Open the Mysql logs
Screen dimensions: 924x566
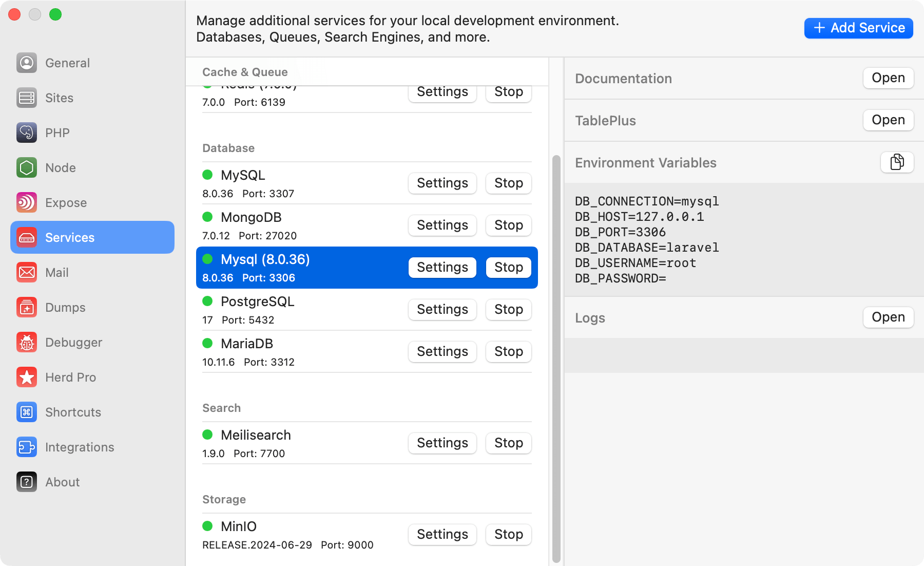(888, 317)
